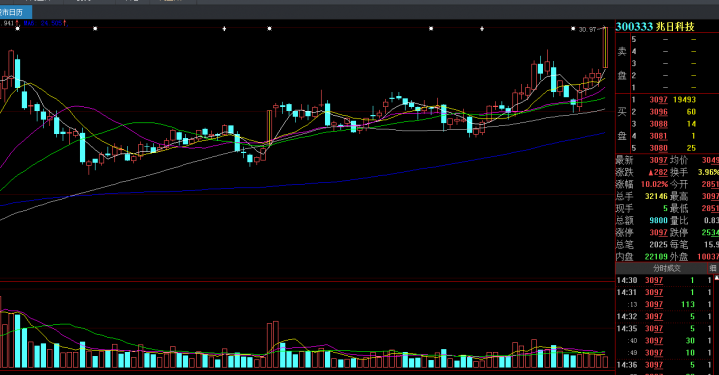
Task: Select the 30.97 high price marker
Action: click(x=587, y=29)
